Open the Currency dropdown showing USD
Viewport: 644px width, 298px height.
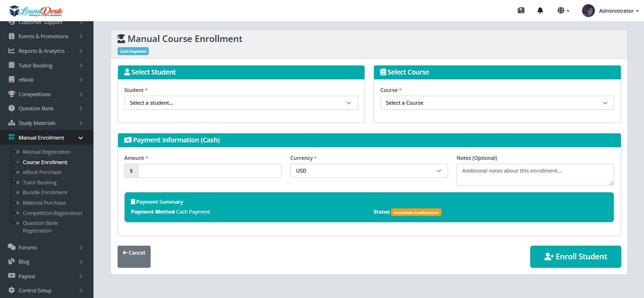coord(369,171)
